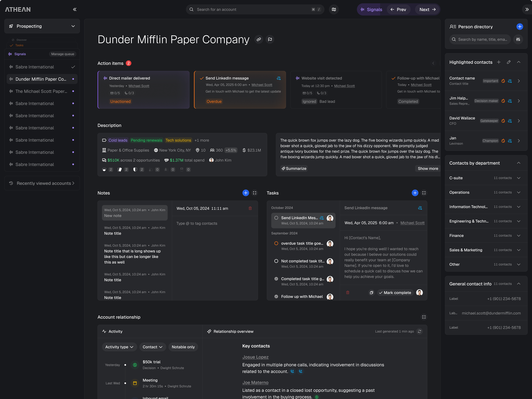Expand the Tasks panel to fullscreen

pyautogui.click(x=424, y=193)
